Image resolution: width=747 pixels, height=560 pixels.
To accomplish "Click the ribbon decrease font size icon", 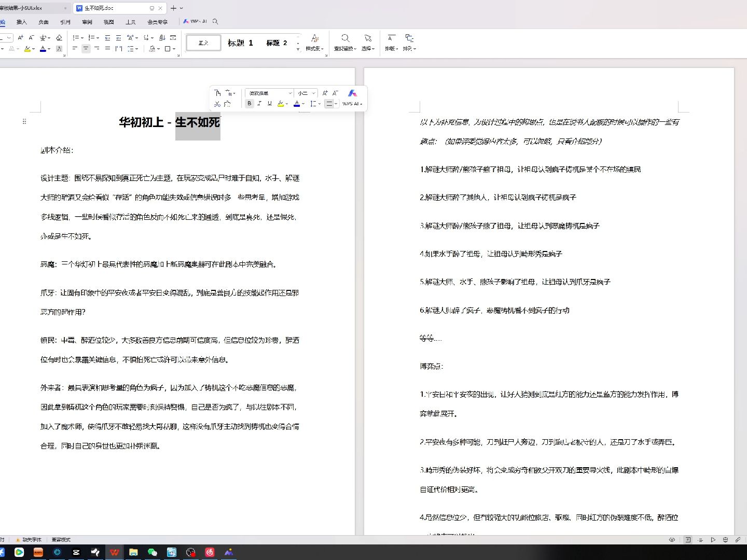I will 31,37.
